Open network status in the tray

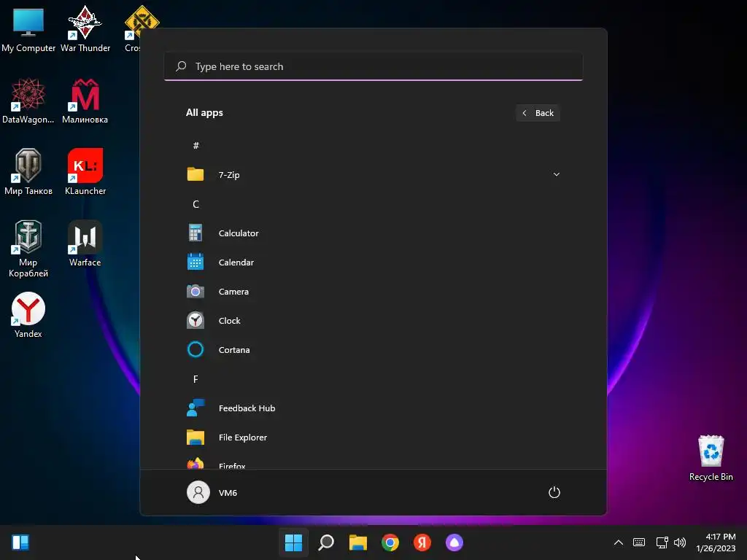pos(662,542)
